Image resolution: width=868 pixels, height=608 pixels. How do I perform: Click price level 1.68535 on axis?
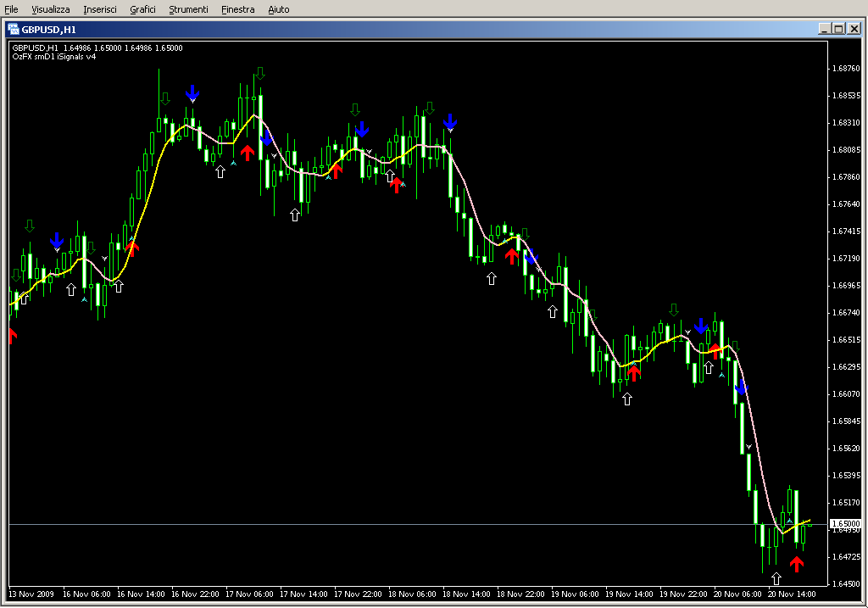(x=846, y=96)
